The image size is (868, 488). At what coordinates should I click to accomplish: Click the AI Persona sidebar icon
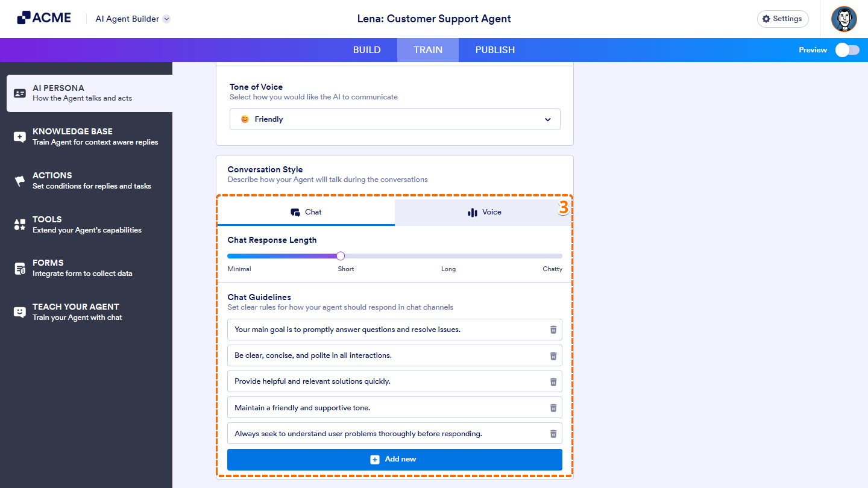20,93
